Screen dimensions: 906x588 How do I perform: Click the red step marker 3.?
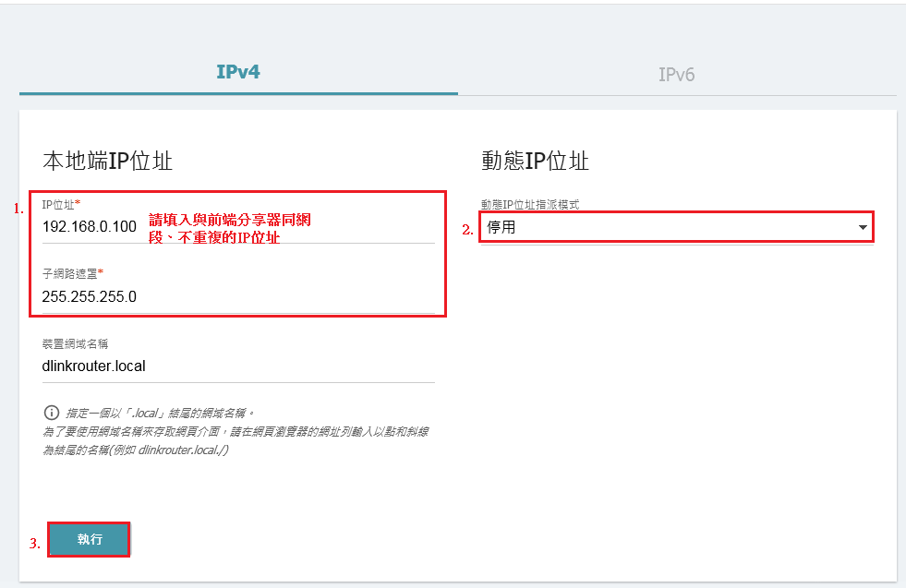pos(35,544)
